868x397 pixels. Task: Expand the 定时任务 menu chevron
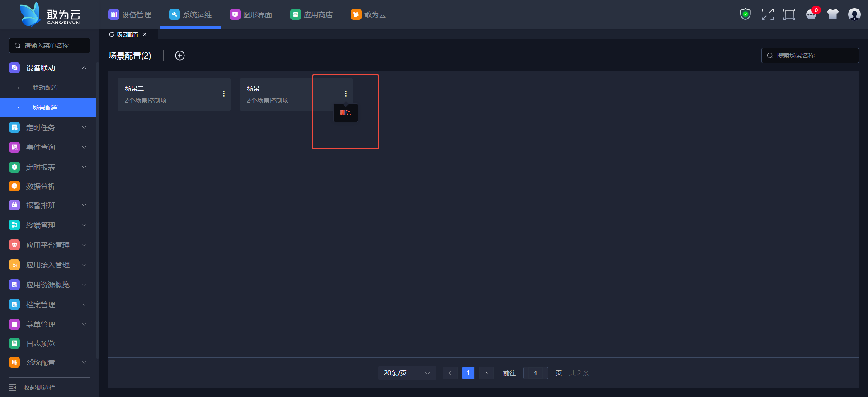(x=84, y=127)
